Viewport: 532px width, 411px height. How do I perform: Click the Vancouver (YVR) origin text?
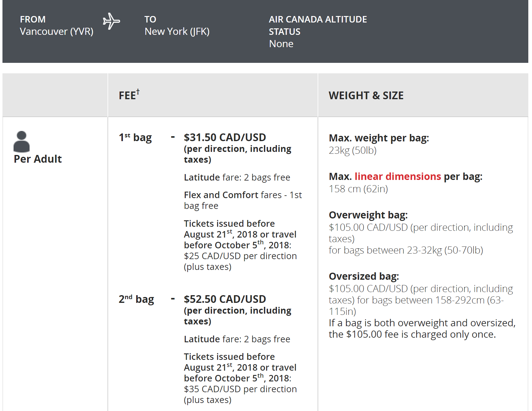pos(57,31)
